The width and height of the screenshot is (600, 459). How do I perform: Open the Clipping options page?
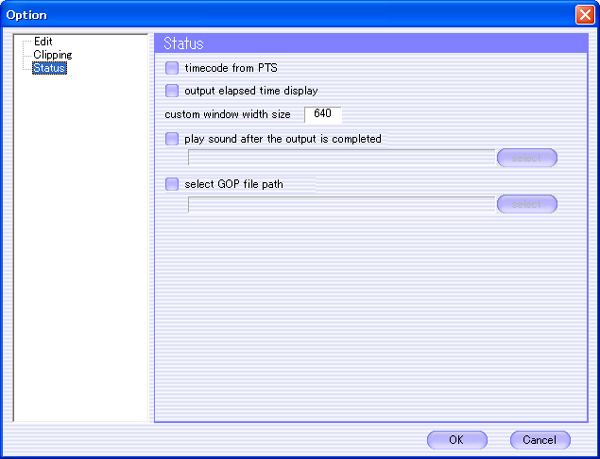tap(52, 55)
